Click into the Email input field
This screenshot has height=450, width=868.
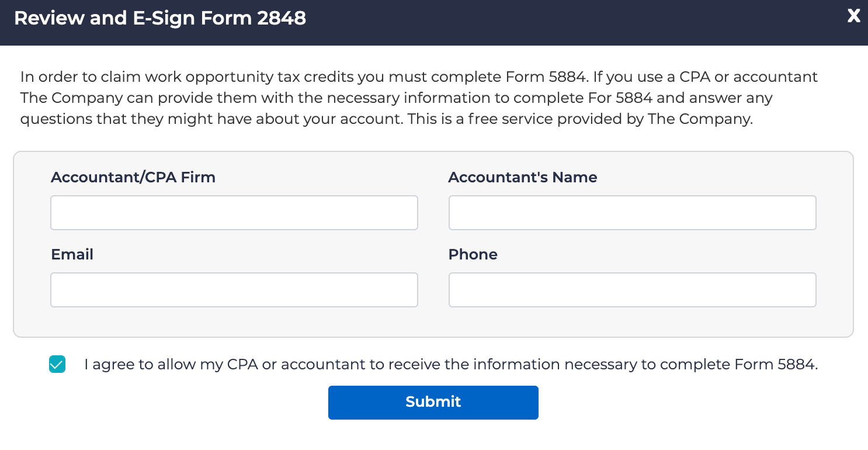(x=234, y=290)
